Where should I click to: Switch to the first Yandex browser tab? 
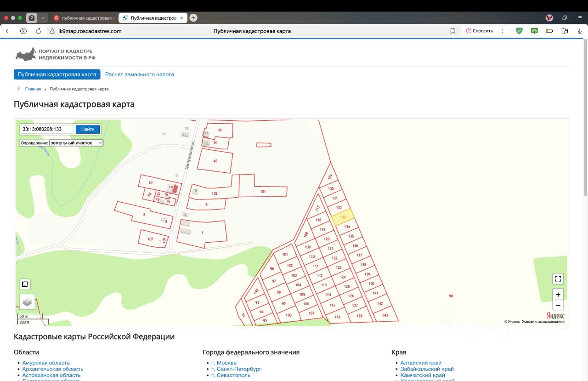pos(84,18)
